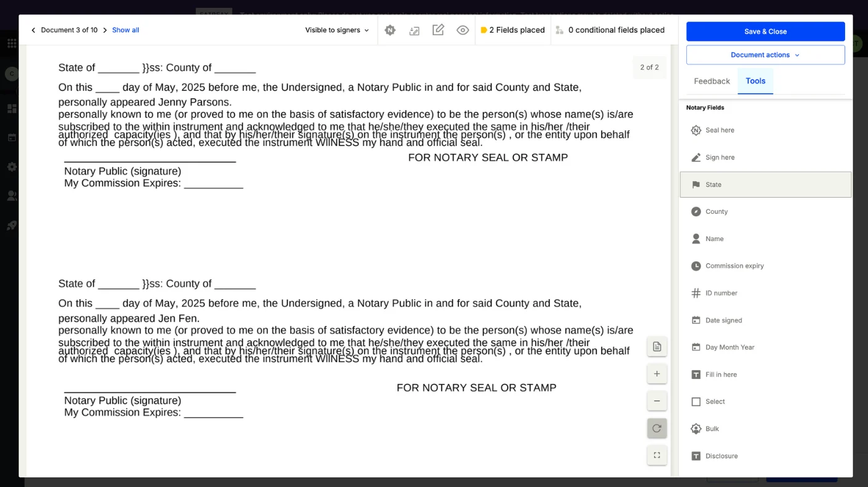Click the upper FOR NOTARY SEAL OR STAMP text

pos(488,158)
